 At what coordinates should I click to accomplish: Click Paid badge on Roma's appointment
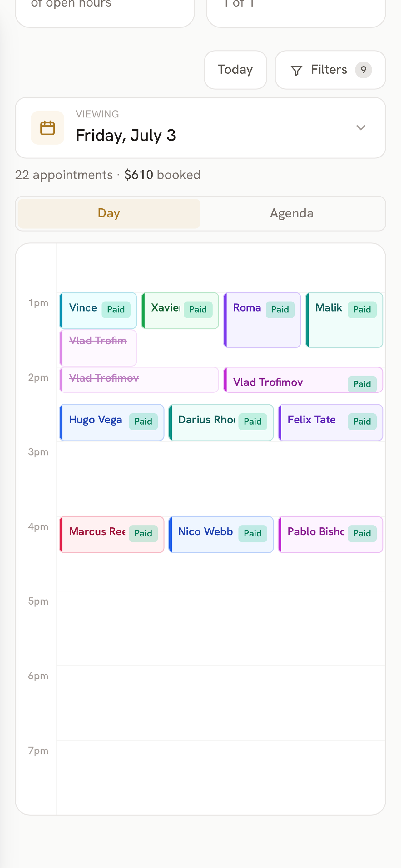tap(280, 309)
